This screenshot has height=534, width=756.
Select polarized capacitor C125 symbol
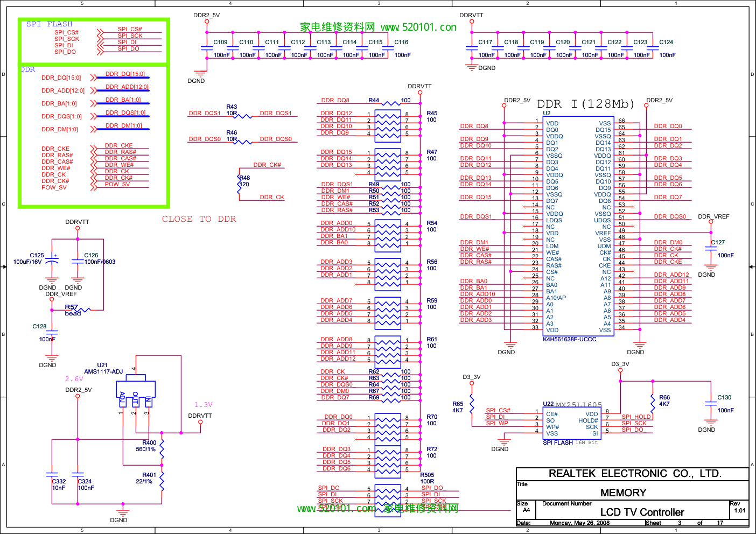(x=52, y=261)
